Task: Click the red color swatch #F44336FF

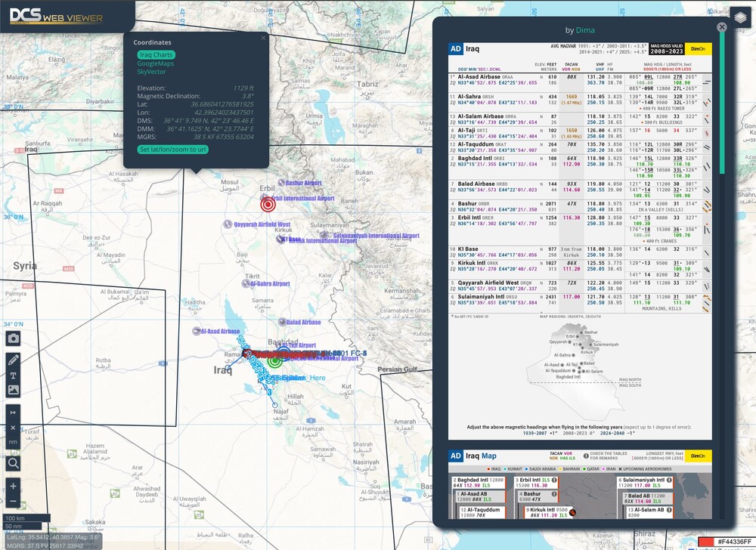Action: tap(706, 542)
